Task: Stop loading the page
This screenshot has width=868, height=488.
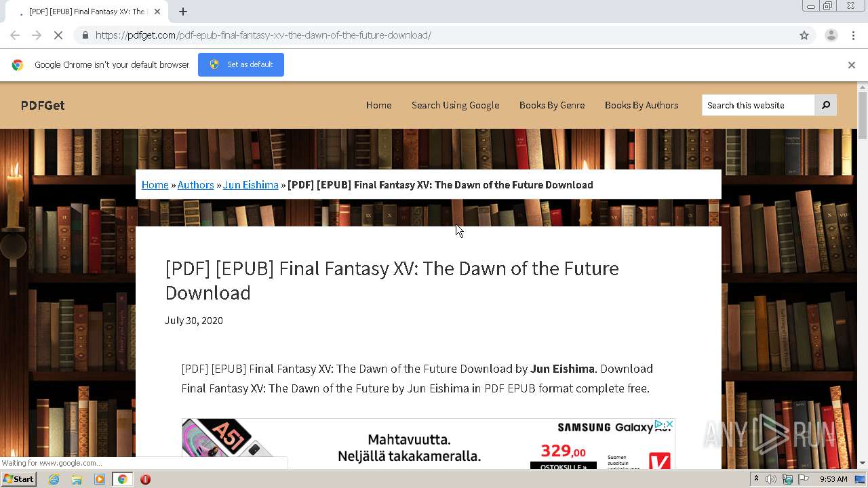Action: (x=58, y=35)
